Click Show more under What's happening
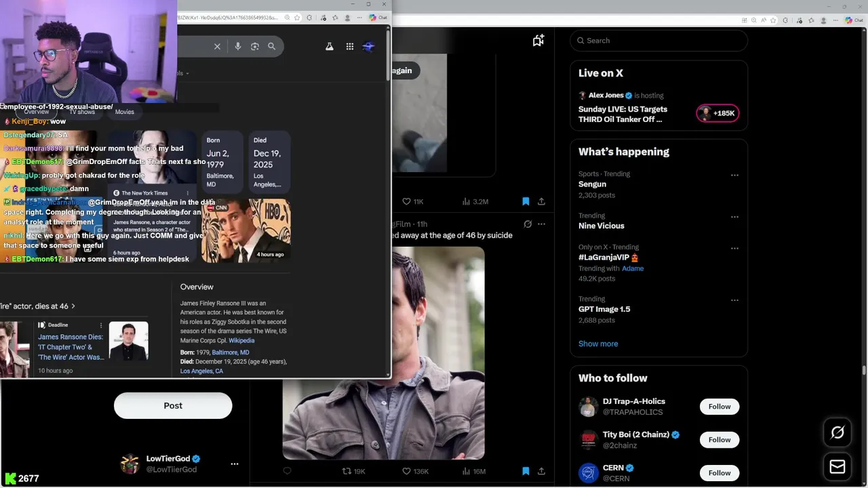The image size is (868, 488). (x=598, y=344)
